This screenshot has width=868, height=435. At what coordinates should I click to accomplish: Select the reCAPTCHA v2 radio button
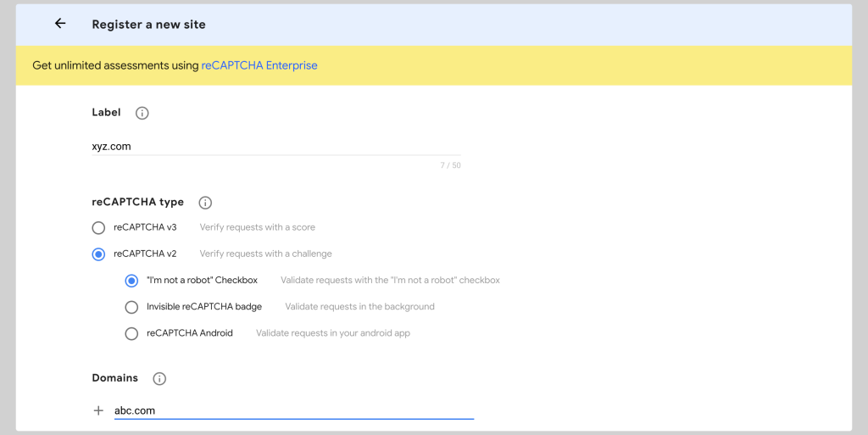tap(98, 254)
